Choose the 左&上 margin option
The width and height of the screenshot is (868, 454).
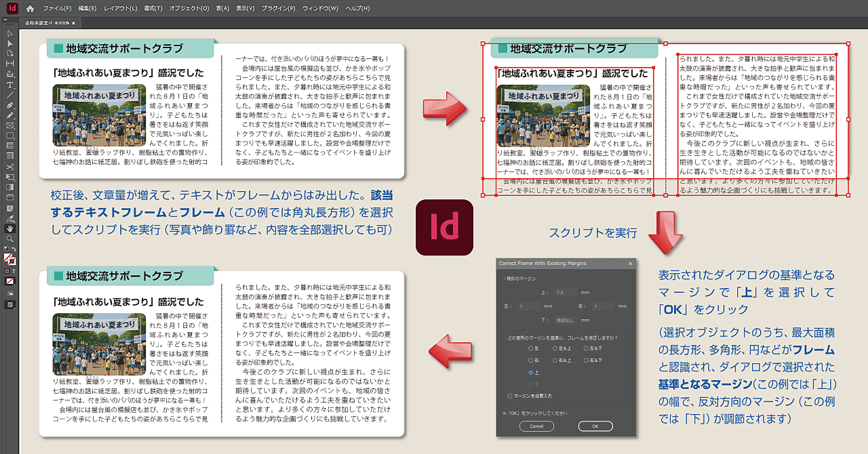[x=555, y=348]
